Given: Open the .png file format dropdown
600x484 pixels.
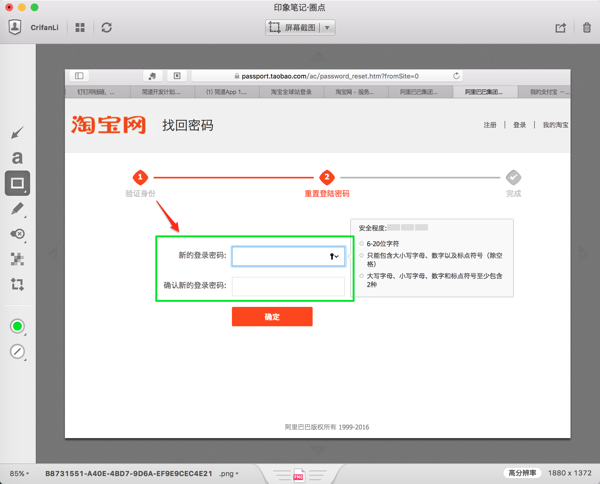Looking at the screenshot, I should [228, 474].
